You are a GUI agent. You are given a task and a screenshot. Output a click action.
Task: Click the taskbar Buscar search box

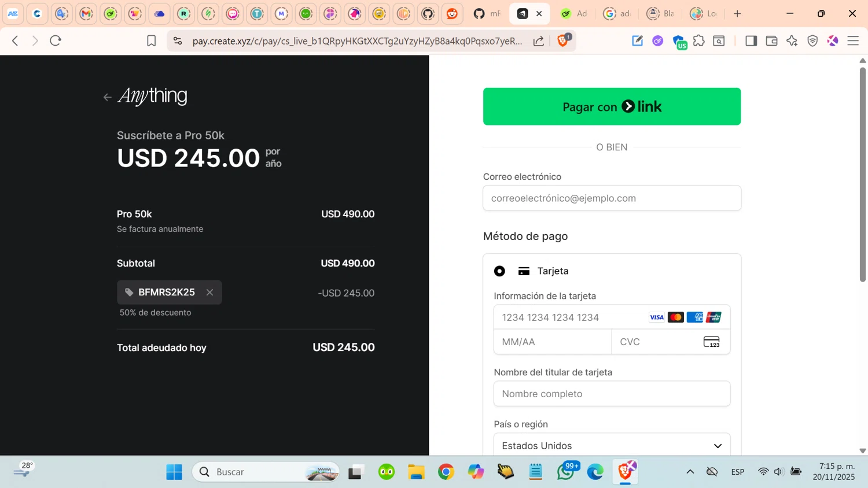click(x=266, y=472)
